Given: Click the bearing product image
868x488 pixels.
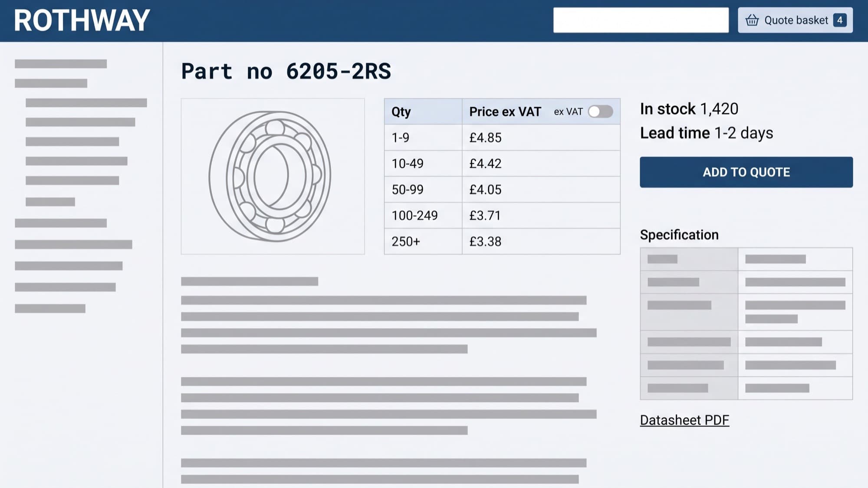Looking at the screenshot, I should tap(273, 176).
